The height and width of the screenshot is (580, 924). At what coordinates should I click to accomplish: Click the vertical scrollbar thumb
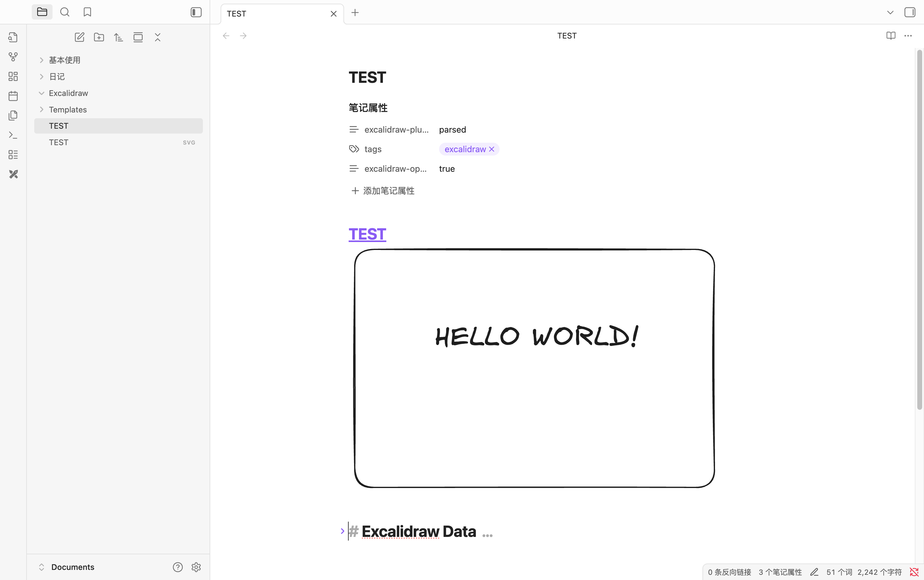(x=919, y=230)
